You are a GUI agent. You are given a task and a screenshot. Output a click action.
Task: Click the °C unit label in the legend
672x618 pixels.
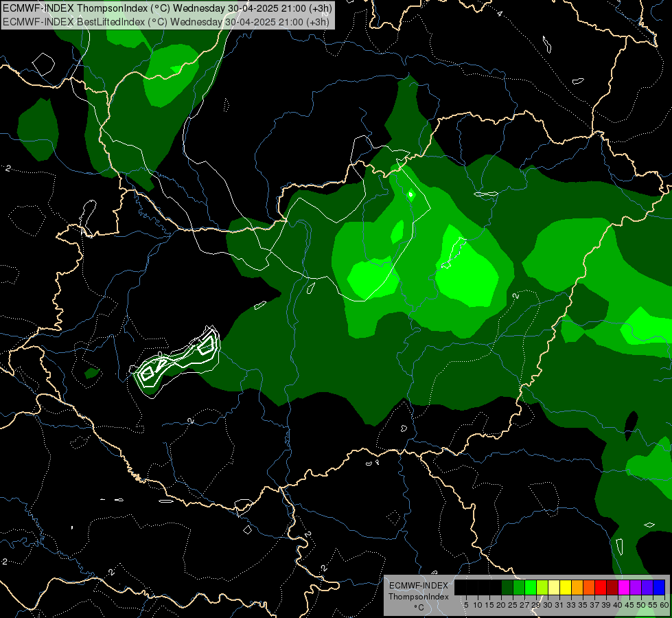tap(419, 608)
